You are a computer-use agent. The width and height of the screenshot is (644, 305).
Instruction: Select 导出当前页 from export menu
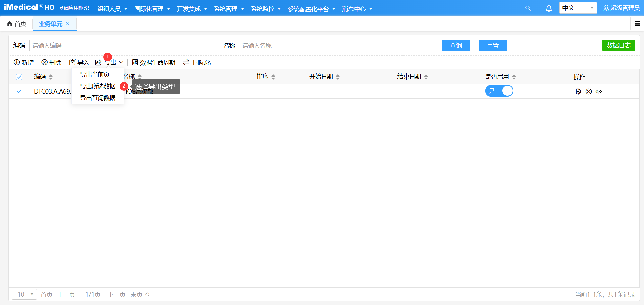click(x=95, y=74)
